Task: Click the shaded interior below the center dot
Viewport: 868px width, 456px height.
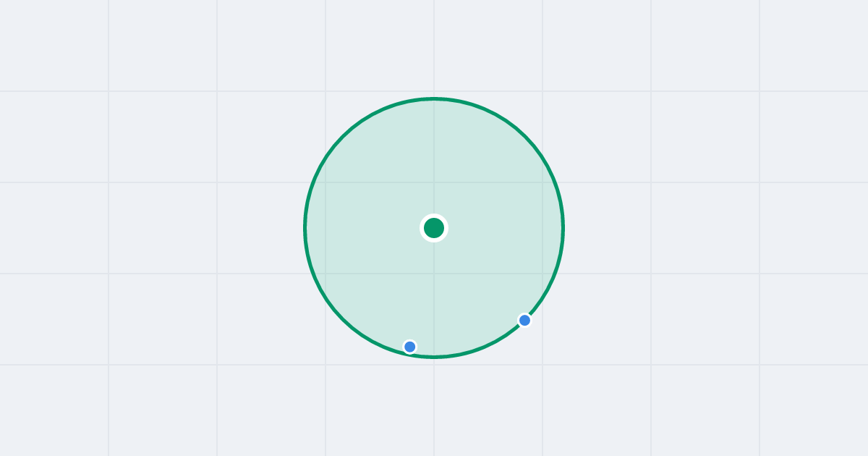Action: (x=434, y=297)
